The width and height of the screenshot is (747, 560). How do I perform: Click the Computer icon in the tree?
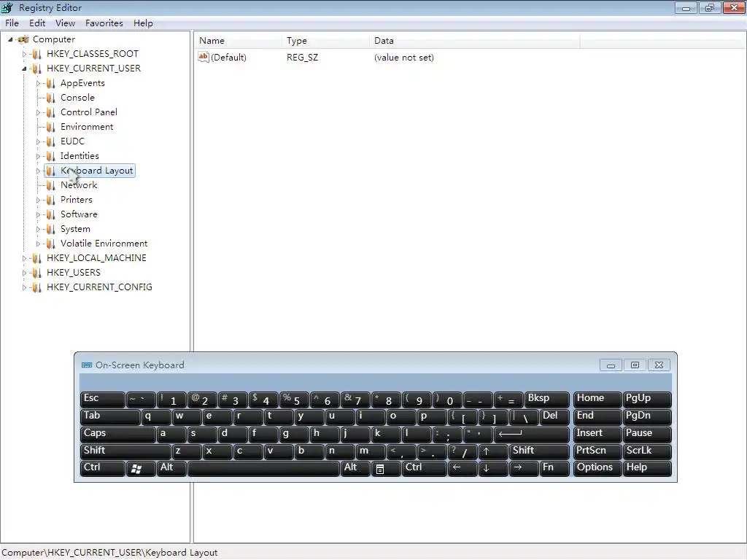click(23, 39)
